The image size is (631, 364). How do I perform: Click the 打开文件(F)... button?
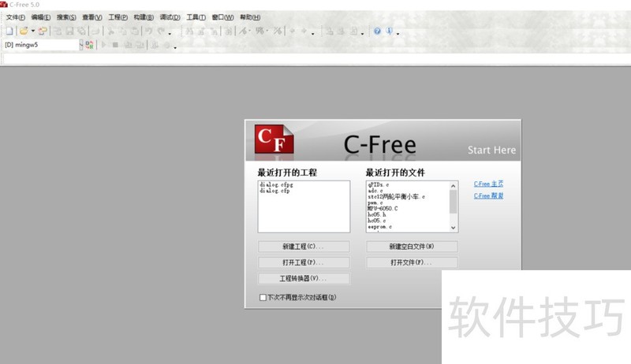[412, 262]
